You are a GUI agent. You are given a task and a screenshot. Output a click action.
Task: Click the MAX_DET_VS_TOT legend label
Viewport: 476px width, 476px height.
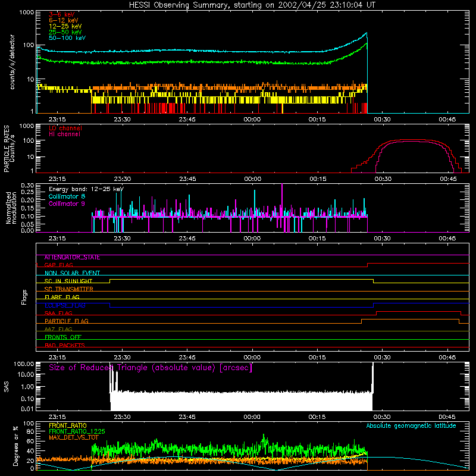74,437
